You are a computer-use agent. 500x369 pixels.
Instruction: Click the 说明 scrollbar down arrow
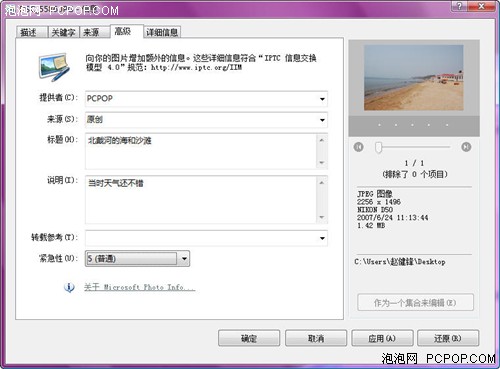[x=322, y=217]
